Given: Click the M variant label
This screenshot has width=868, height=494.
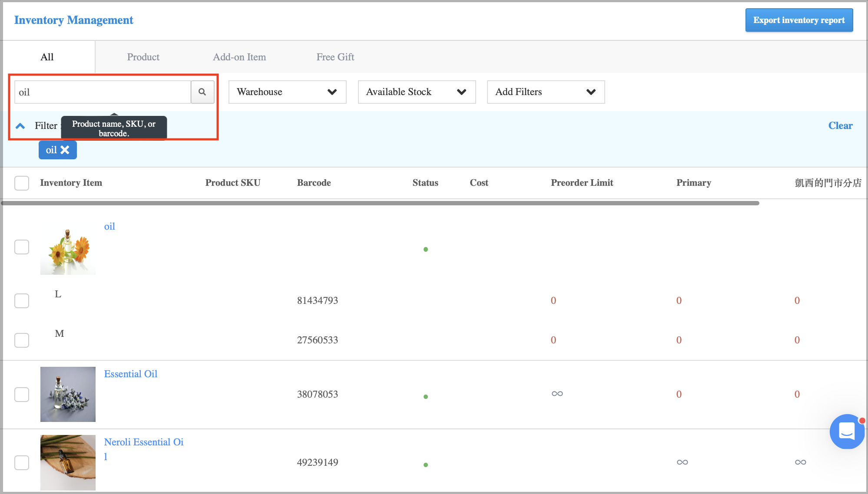Looking at the screenshot, I should (x=60, y=333).
